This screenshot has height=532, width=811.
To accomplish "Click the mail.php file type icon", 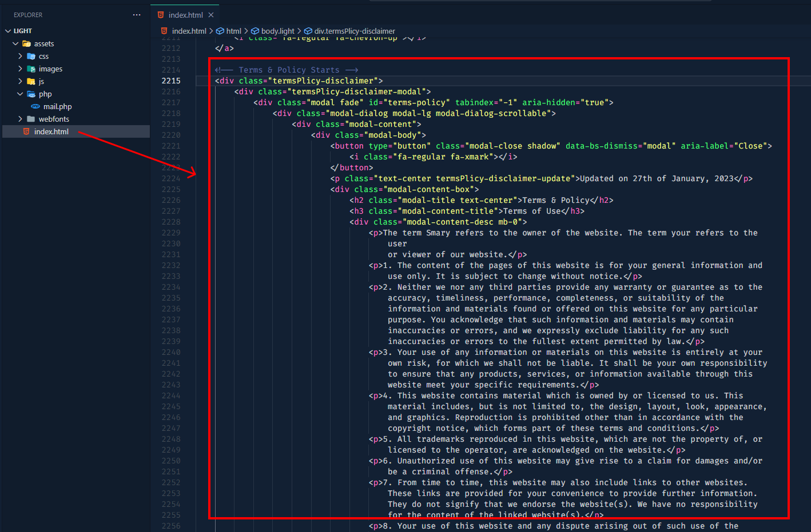I will [35, 106].
